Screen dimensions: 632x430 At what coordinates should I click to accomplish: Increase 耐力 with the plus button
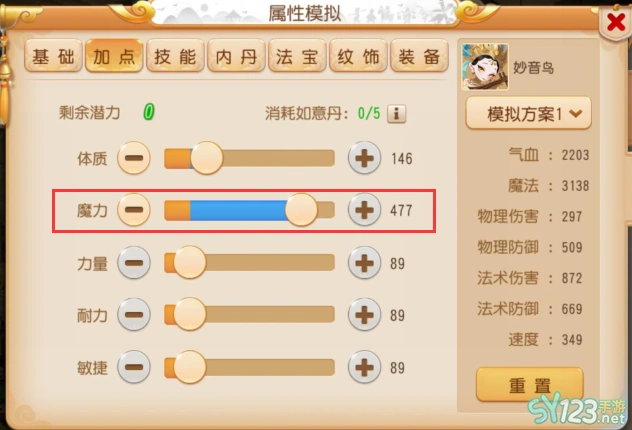pos(364,315)
